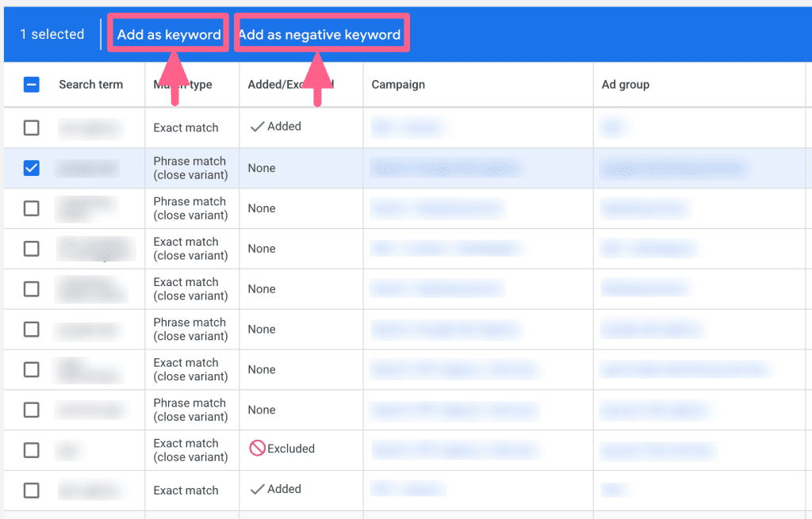Image resolution: width=812 pixels, height=519 pixels.
Task: Click the Add as keyword button
Action: click(x=167, y=34)
